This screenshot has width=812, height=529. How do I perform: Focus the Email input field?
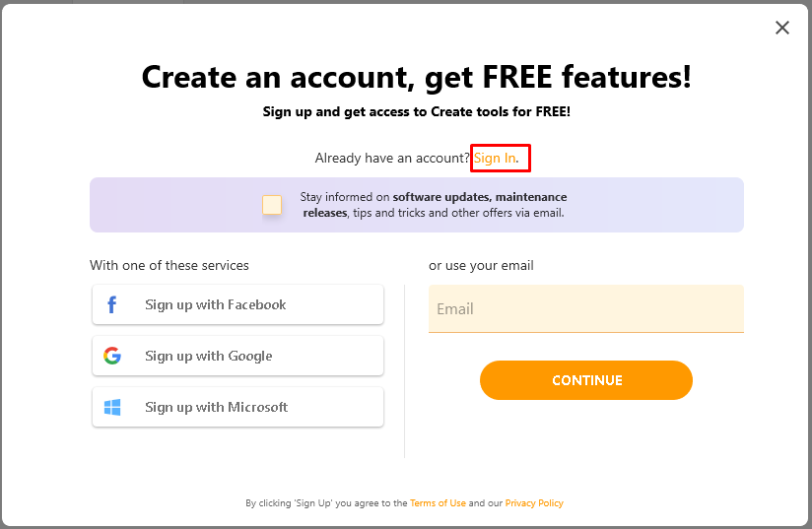586,308
